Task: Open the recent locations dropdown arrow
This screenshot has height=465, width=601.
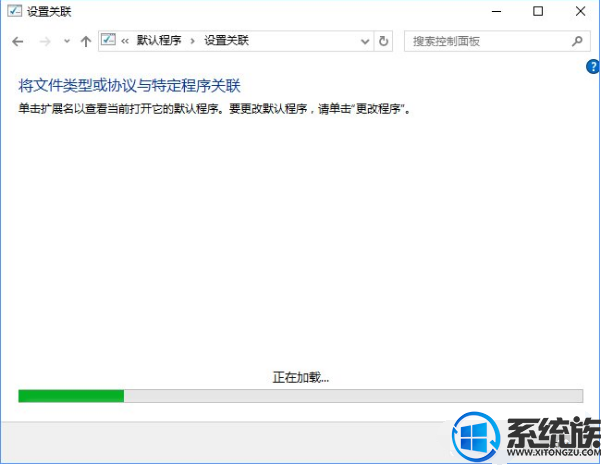Action: [67, 41]
